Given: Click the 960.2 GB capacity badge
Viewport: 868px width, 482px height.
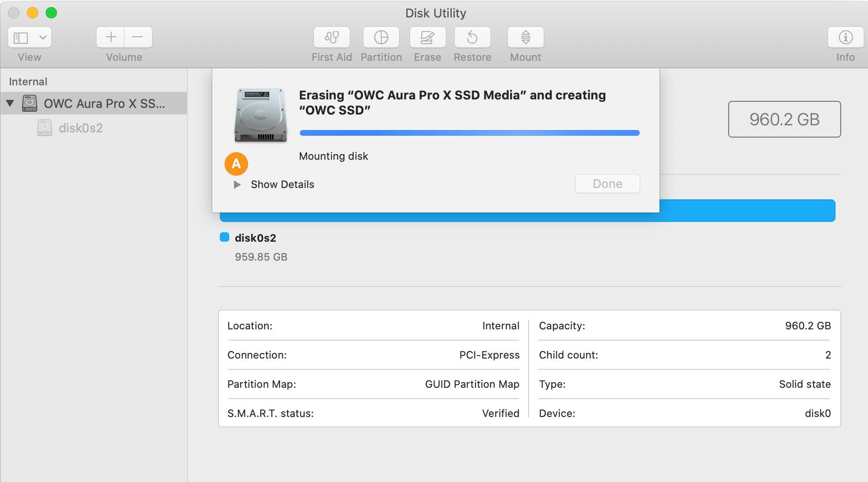Looking at the screenshot, I should click(784, 120).
